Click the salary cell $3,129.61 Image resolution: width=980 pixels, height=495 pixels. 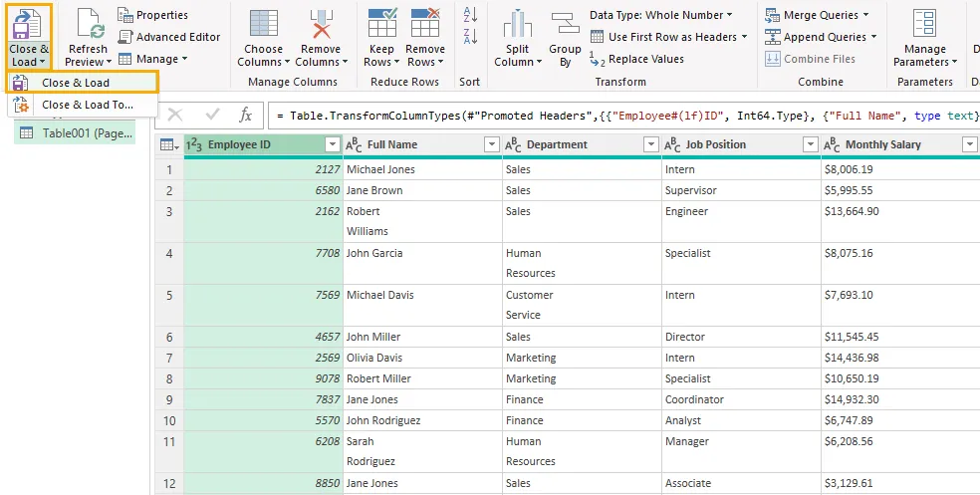900,484
